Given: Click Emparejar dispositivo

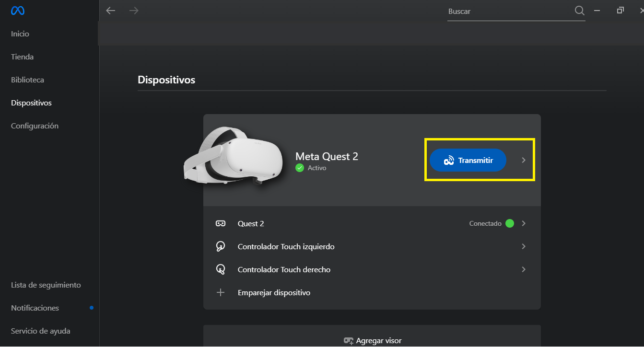Looking at the screenshot, I should click(274, 292).
